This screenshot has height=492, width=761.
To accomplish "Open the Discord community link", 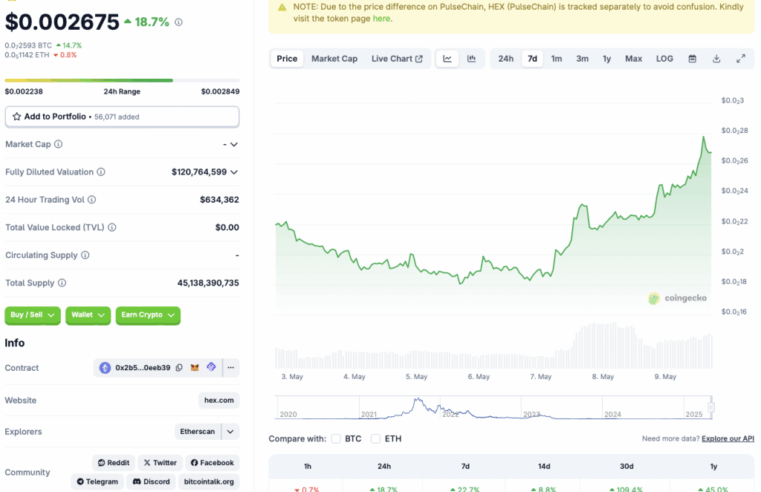I will [151, 481].
